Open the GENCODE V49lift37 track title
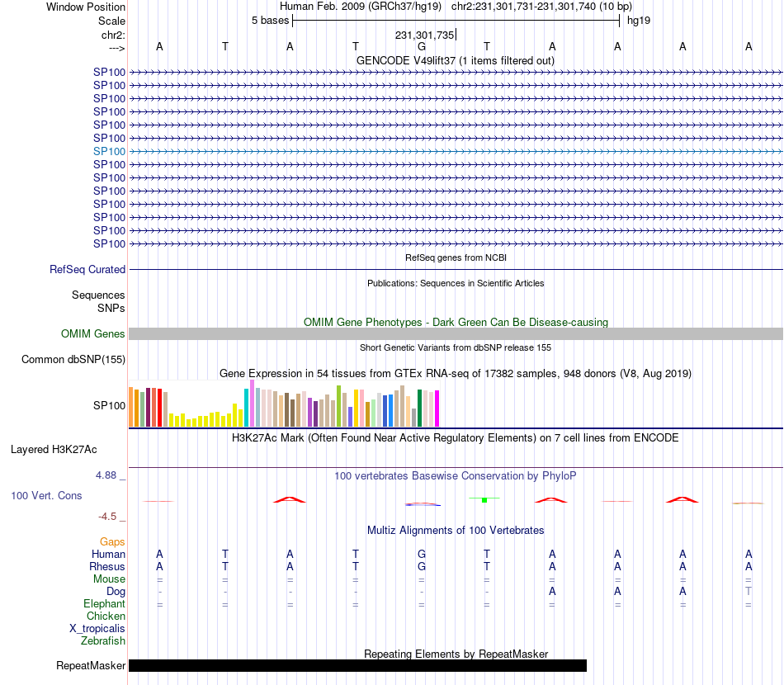 pos(455,60)
